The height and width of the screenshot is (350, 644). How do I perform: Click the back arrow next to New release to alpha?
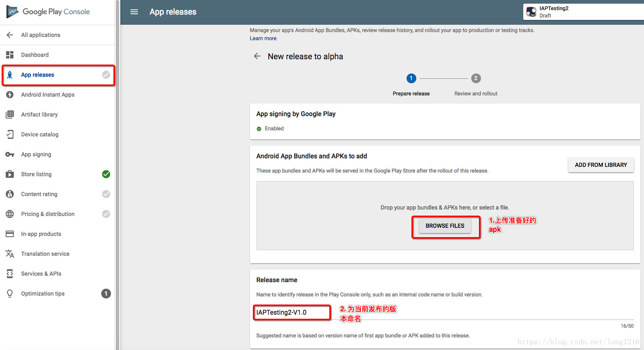257,56
